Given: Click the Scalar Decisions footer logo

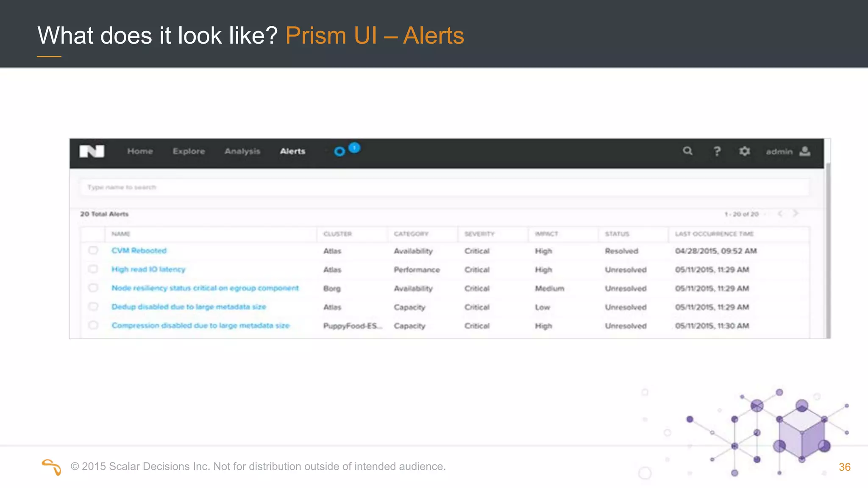Looking at the screenshot, I should (51, 467).
